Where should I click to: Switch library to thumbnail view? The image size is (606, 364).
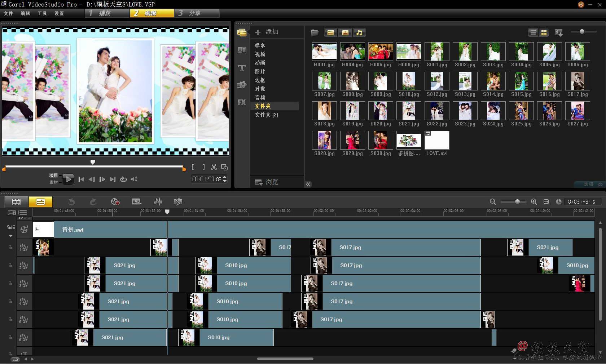pyautogui.click(x=544, y=33)
